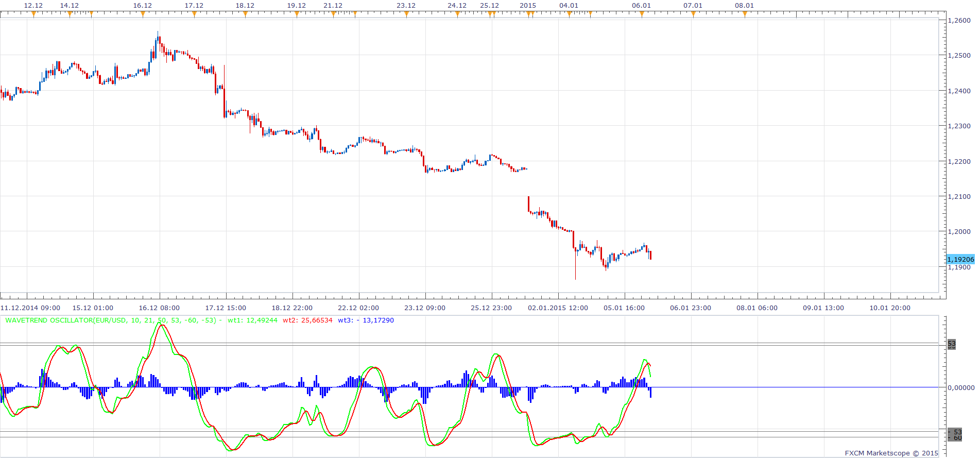
Task: Click the wt3: 13,17290 value
Action: (366, 320)
